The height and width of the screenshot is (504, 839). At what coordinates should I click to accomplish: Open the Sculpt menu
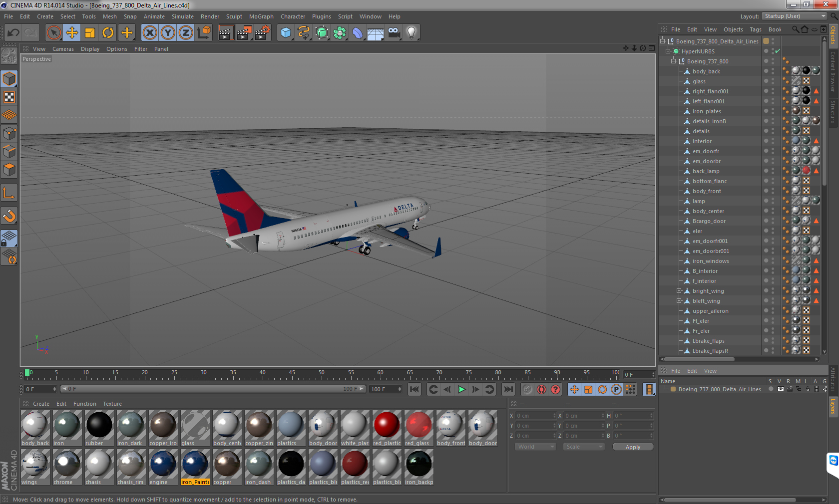[234, 16]
